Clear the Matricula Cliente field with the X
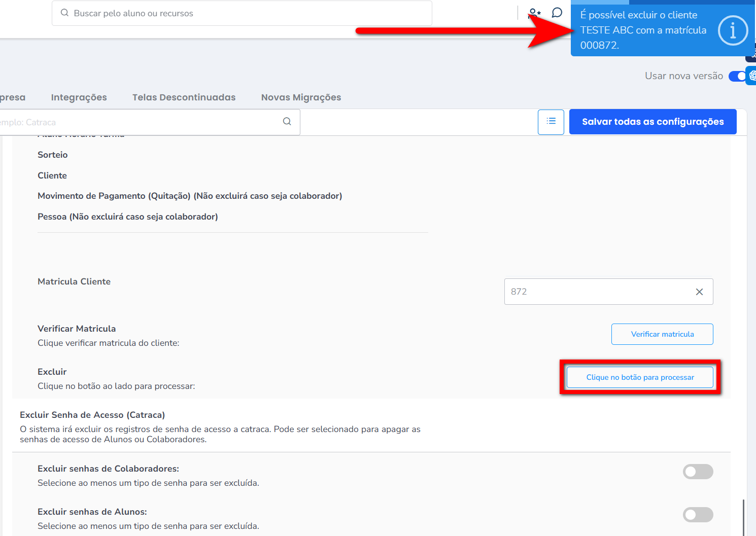This screenshot has height=536, width=756. click(x=699, y=292)
